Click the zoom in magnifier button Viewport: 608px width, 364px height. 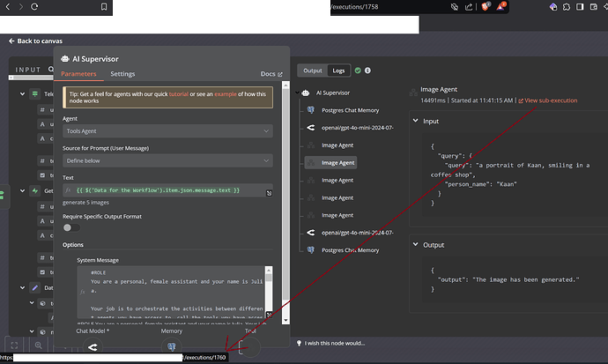coord(39,345)
